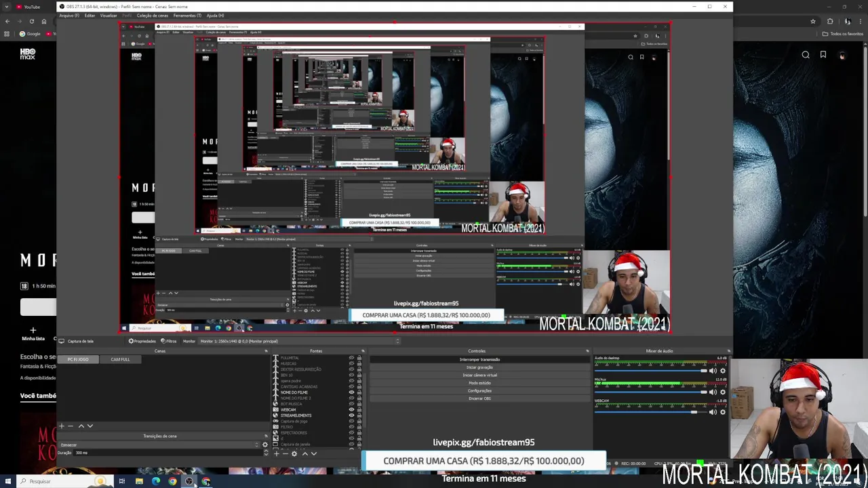Open the Visualizar menu in OBS
Screen dimensions: 868x488
coord(108,16)
